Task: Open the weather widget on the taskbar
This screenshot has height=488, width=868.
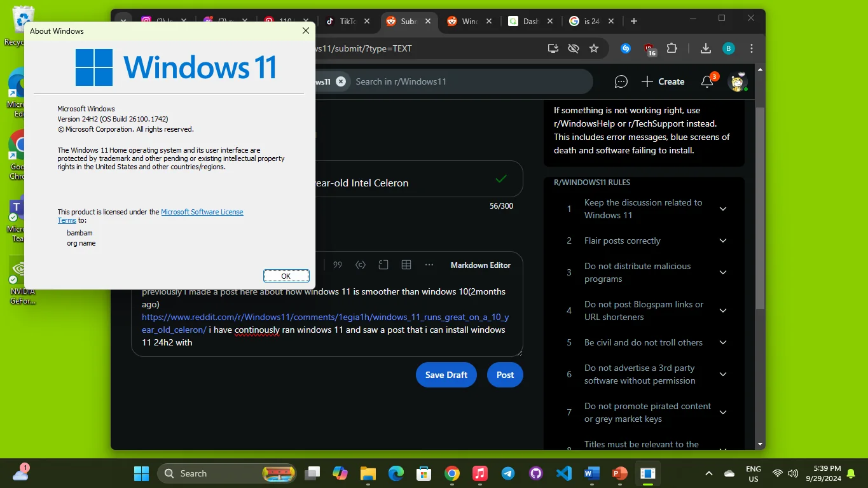Action: coord(21,472)
